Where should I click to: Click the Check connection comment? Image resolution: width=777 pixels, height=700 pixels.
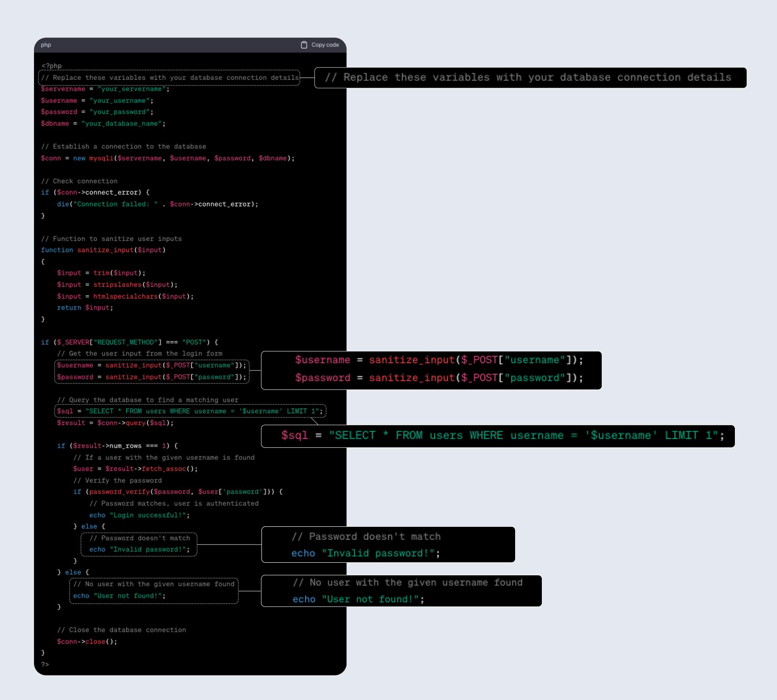point(79,181)
